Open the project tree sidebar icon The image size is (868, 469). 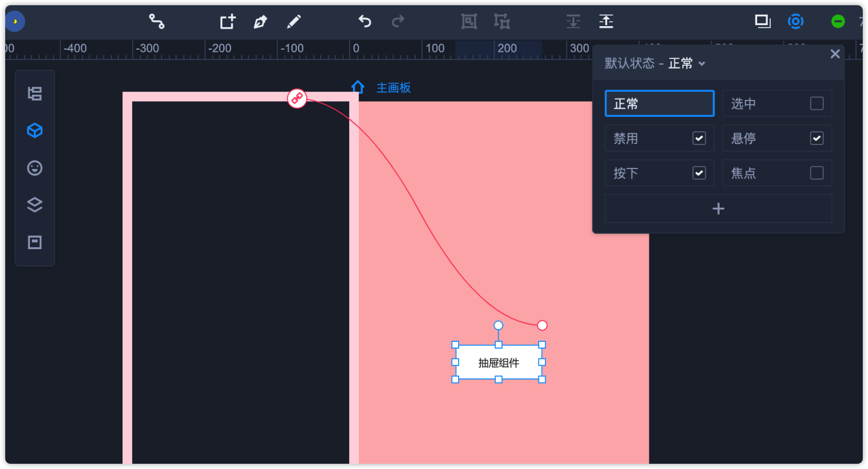pos(35,94)
